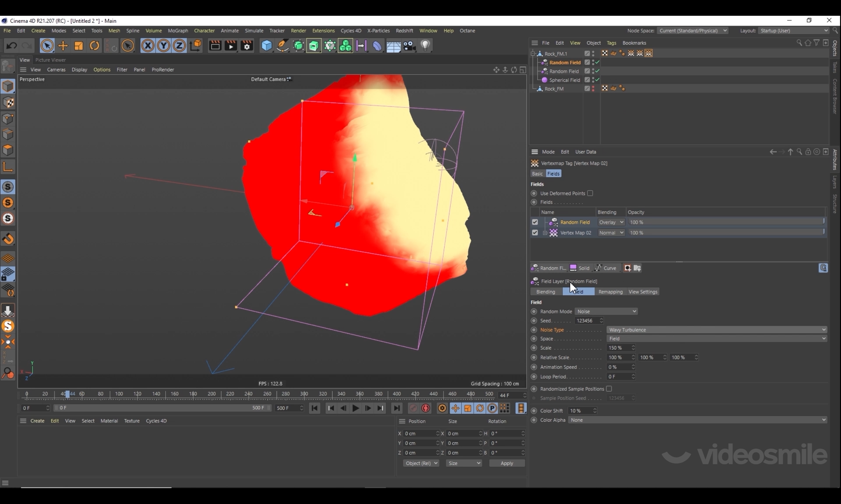
Task: Click the light bulb icon in the toolbar
Action: [425, 46]
